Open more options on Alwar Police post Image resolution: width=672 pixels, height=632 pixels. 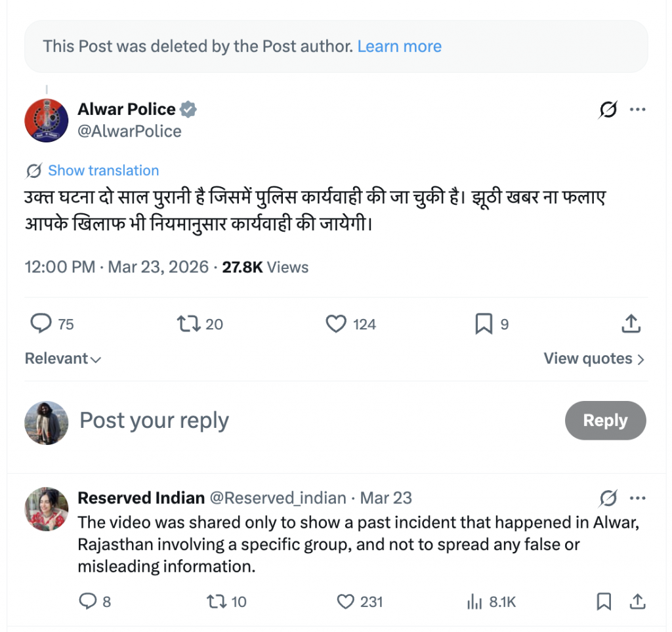(x=637, y=110)
